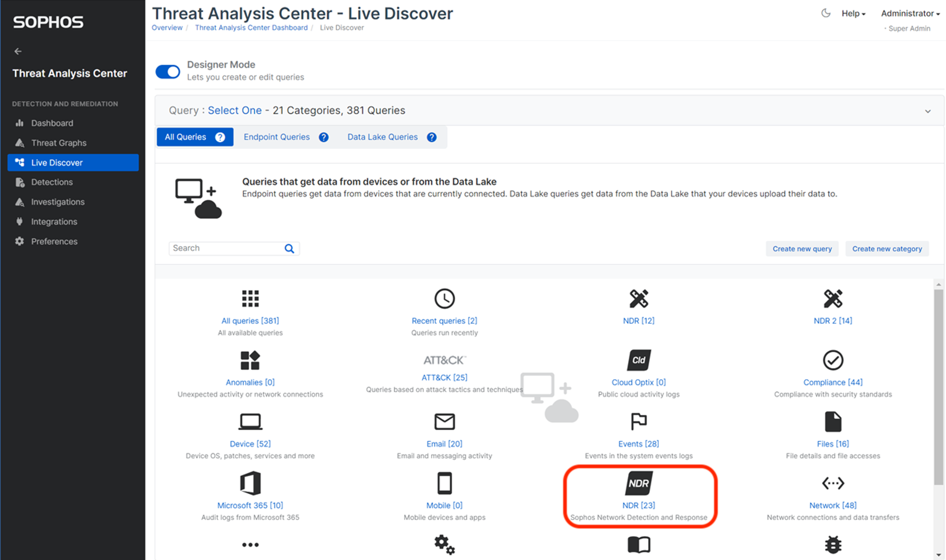Open the Recent queries clock icon

point(444,299)
